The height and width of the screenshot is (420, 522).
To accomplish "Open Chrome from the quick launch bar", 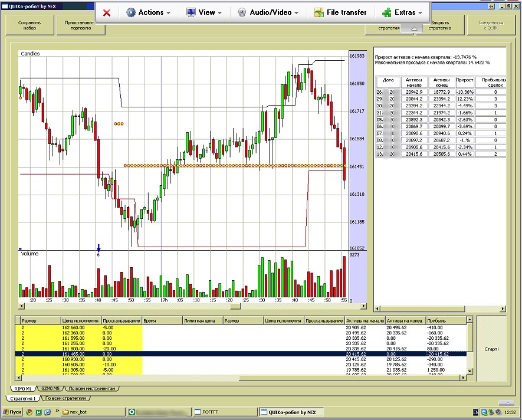I will [29, 412].
